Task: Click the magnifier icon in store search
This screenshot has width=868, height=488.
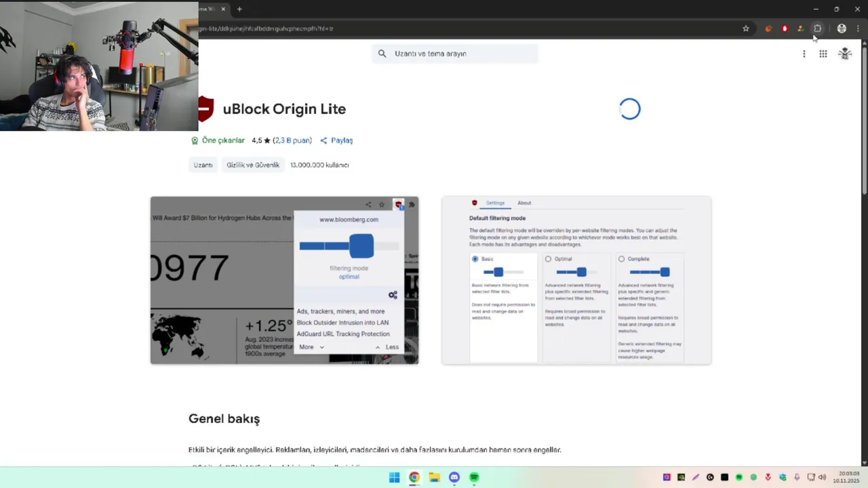Action: pyautogui.click(x=382, y=54)
